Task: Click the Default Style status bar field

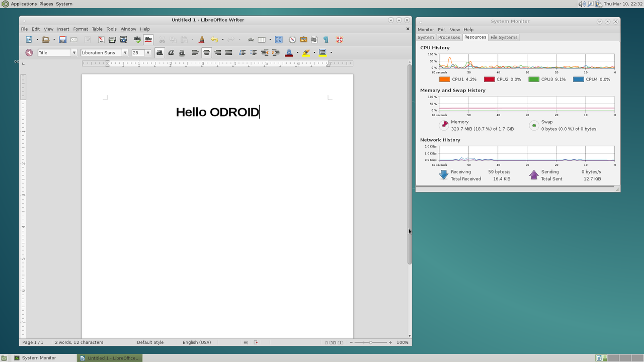Action: coord(150,342)
